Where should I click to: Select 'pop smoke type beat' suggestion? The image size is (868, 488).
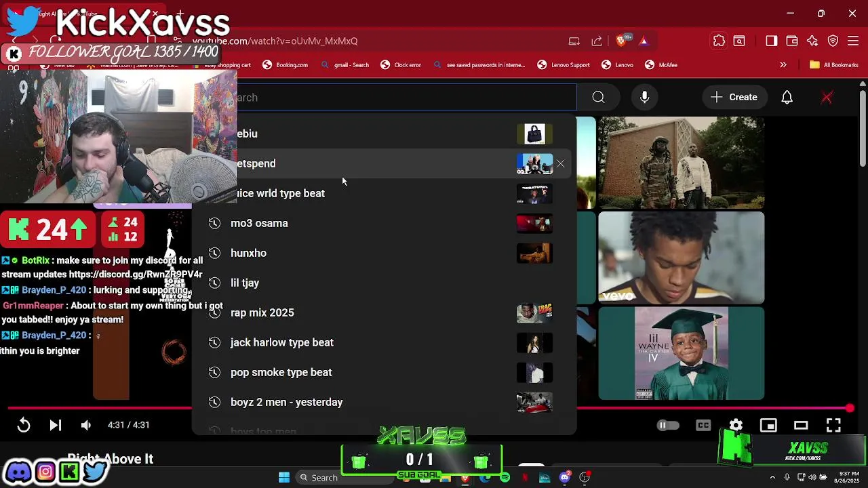click(384, 372)
